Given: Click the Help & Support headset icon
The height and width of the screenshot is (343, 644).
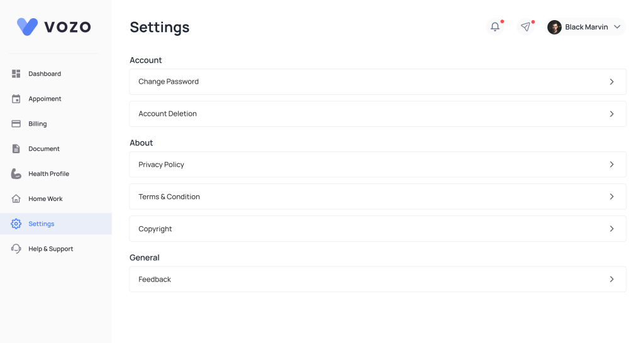Looking at the screenshot, I should coord(16,249).
